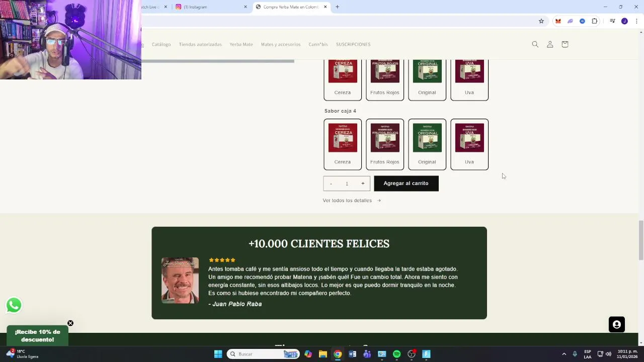Open OBS Studio from the taskbar
This screenshot has width=644, height=362.
click(412, 354)
